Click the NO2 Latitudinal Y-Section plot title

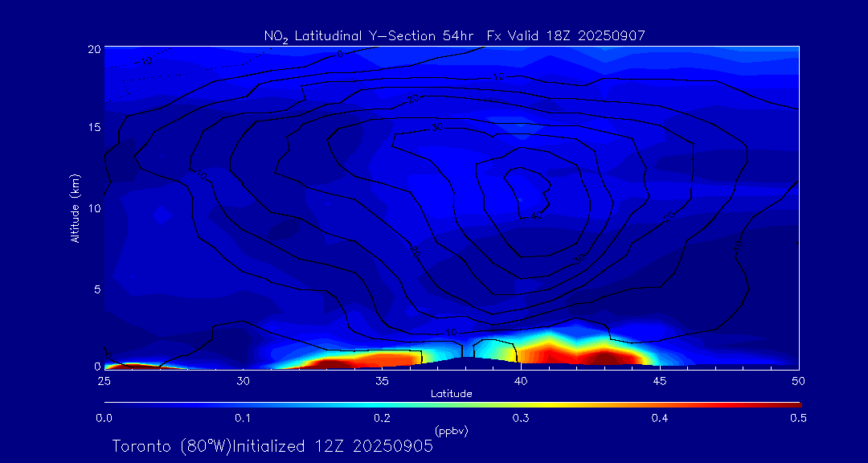pyautogui.click(x=454, y=35)
